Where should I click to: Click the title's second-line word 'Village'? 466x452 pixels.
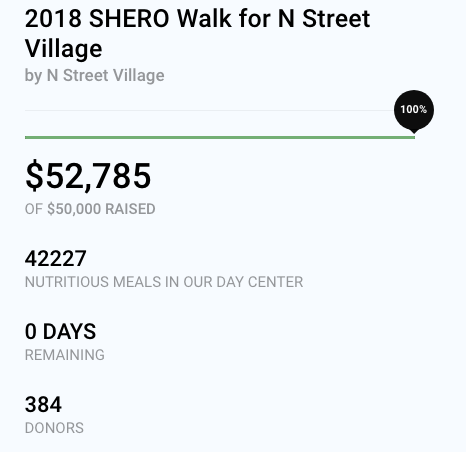(x=63, y=49)
